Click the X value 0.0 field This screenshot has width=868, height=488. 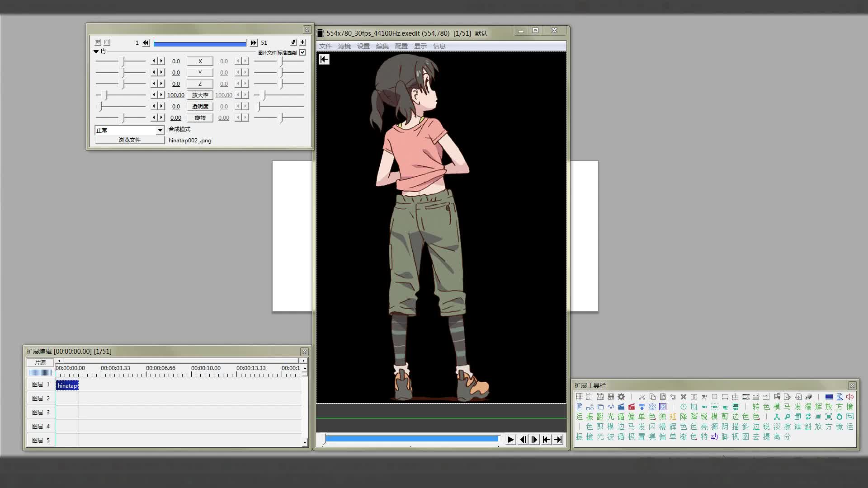tap(176, 61)
